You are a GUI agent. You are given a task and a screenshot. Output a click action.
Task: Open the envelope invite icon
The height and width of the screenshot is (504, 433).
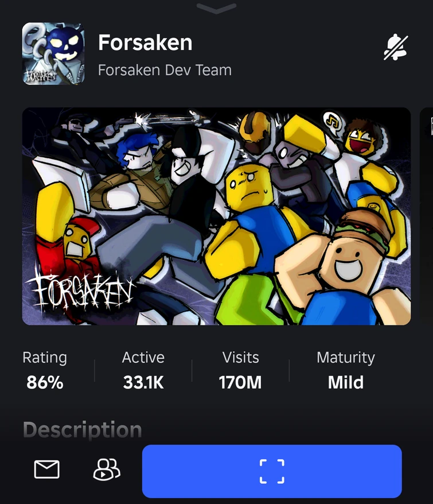[47, 470]
